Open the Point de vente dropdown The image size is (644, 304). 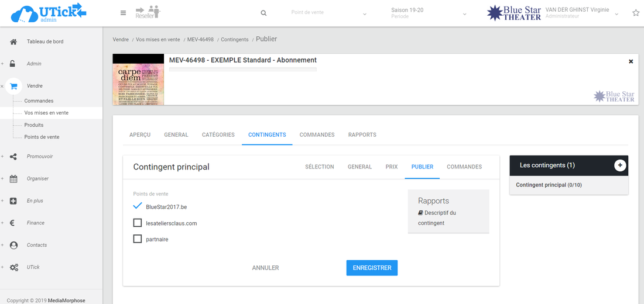click(x=328, y=13)
